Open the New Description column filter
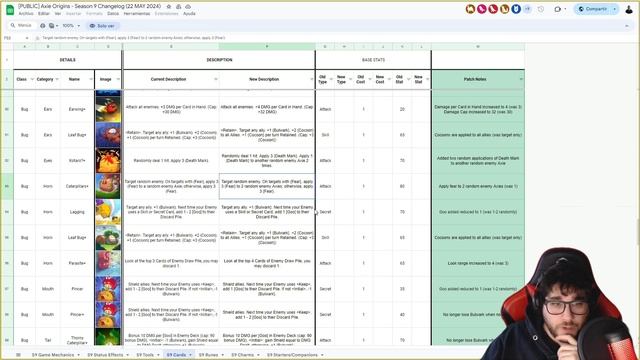 click(311, 79)
